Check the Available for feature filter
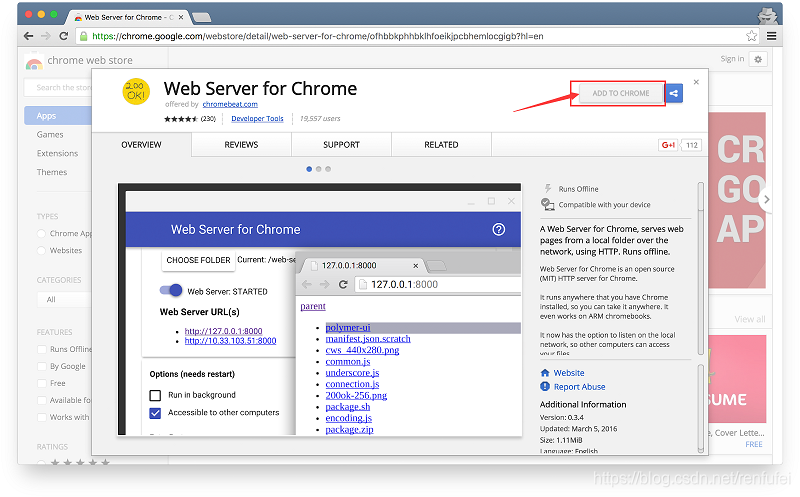The image size is (800, 497). 42,401
